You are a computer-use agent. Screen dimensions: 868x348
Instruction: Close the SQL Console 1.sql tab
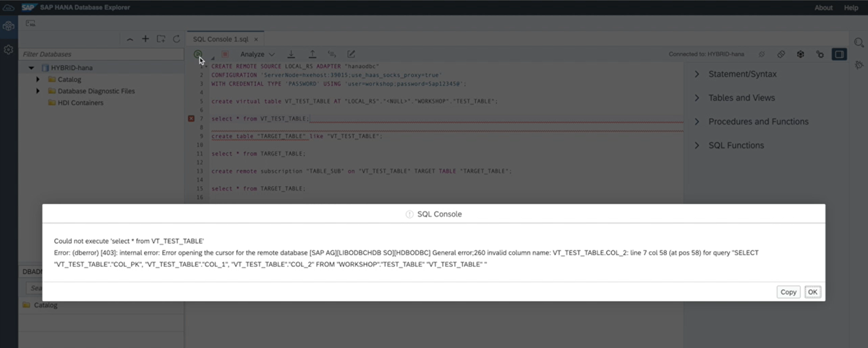[x=256, y=39]
